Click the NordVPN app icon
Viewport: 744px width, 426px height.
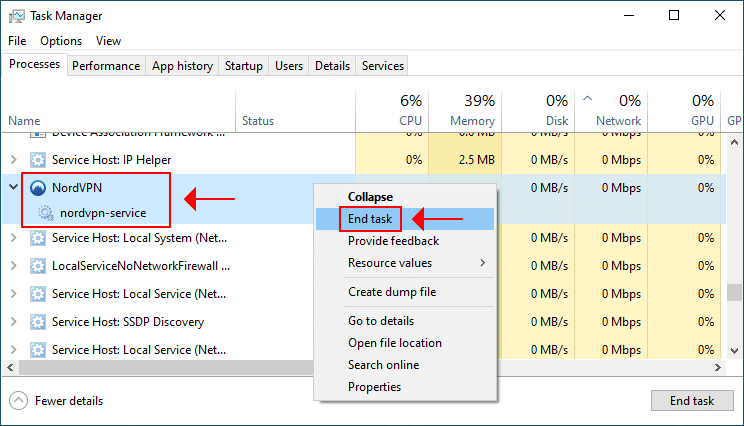39,187
